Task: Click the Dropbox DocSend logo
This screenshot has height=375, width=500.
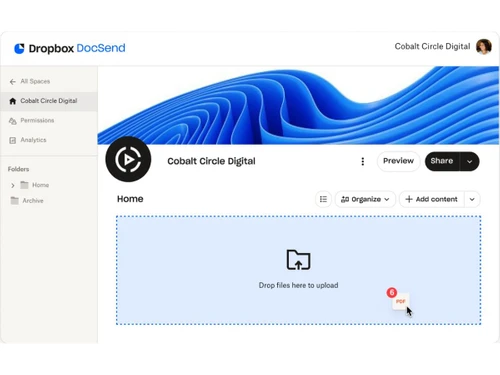Action: click(x=70, y=48)
